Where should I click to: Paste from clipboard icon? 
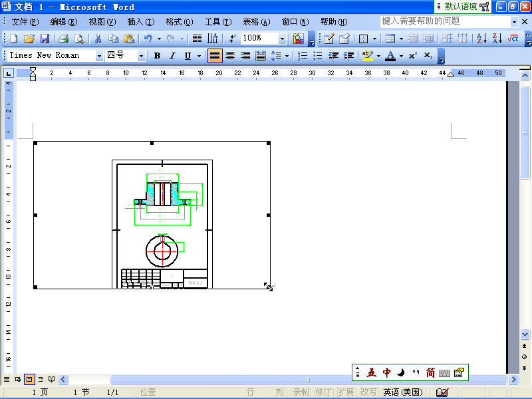129,39
